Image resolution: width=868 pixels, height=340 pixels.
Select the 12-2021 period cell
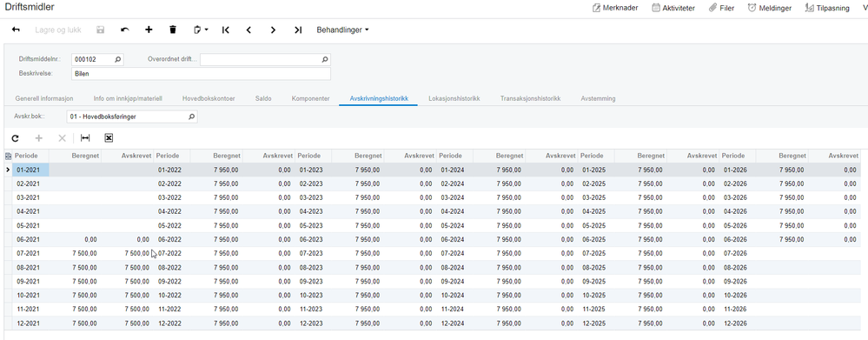point(30,323)
